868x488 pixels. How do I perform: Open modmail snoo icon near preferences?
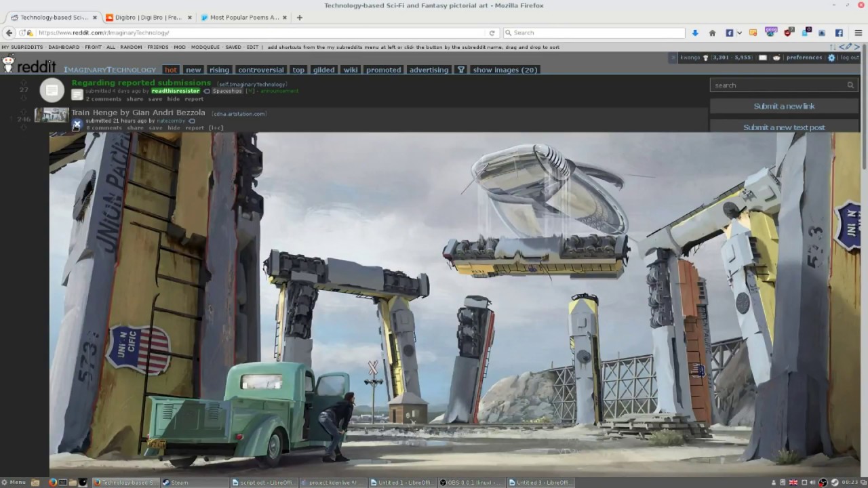coord(776,58)
